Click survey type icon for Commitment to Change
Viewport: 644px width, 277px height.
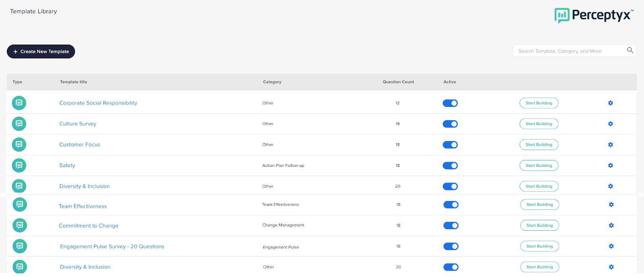pos(20,225)
